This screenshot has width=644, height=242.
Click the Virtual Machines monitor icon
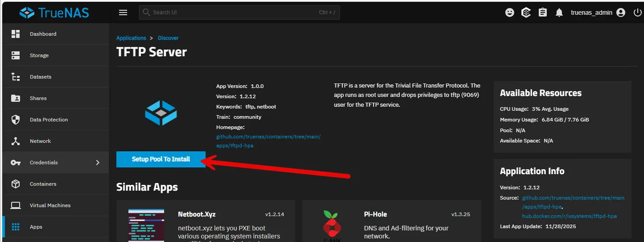[16, 205]
